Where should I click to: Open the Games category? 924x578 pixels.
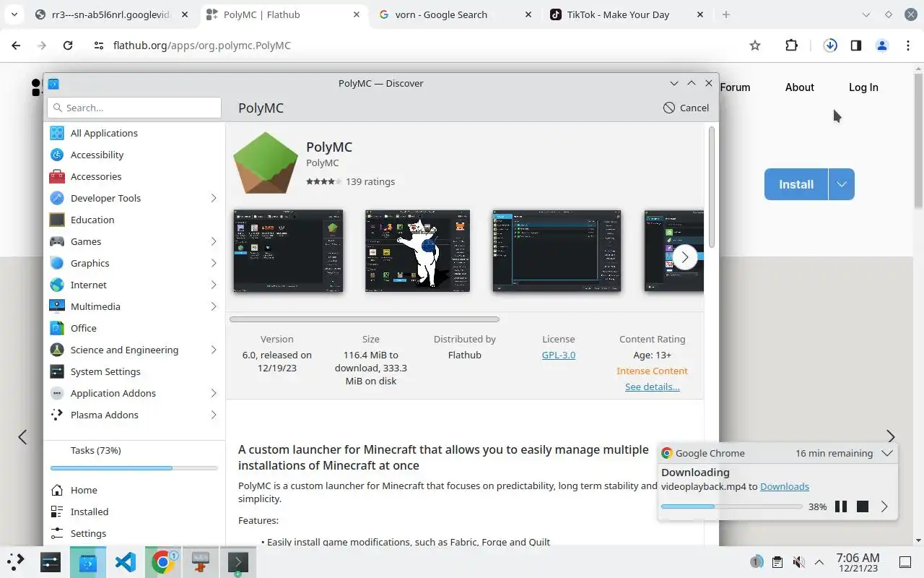(134, 241)
